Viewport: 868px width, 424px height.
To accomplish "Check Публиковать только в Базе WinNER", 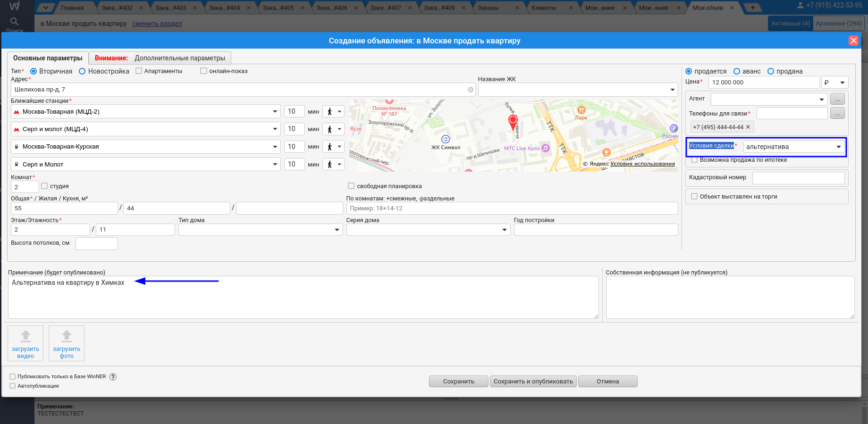I will click(13, 377).
